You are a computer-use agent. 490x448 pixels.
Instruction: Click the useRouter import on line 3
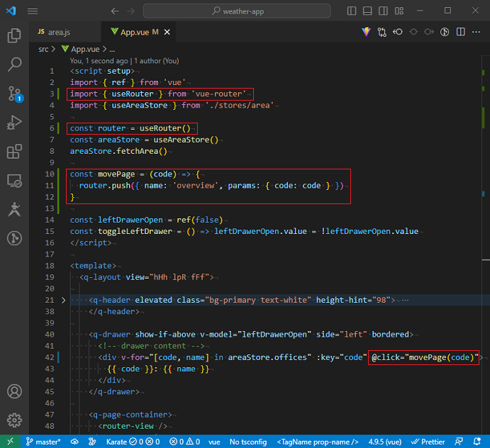pos(133,94)
